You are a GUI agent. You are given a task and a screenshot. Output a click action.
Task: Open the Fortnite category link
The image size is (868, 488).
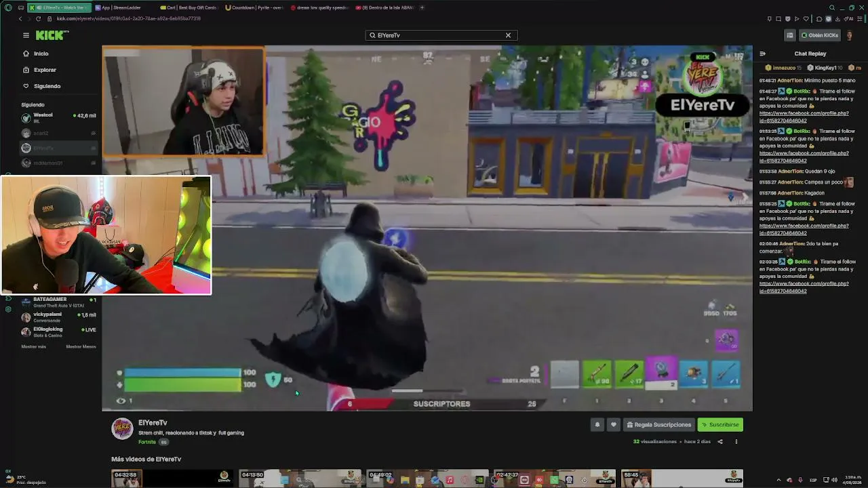(x=147, y=442)
